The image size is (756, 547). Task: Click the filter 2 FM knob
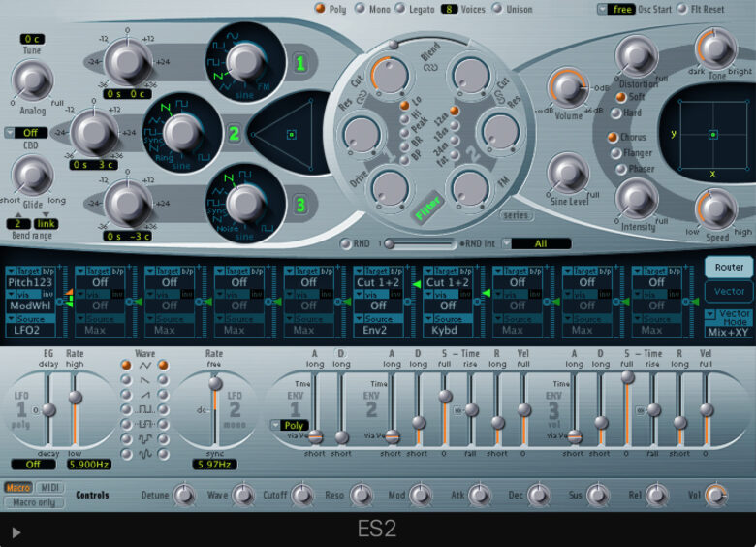coord(470,188)
